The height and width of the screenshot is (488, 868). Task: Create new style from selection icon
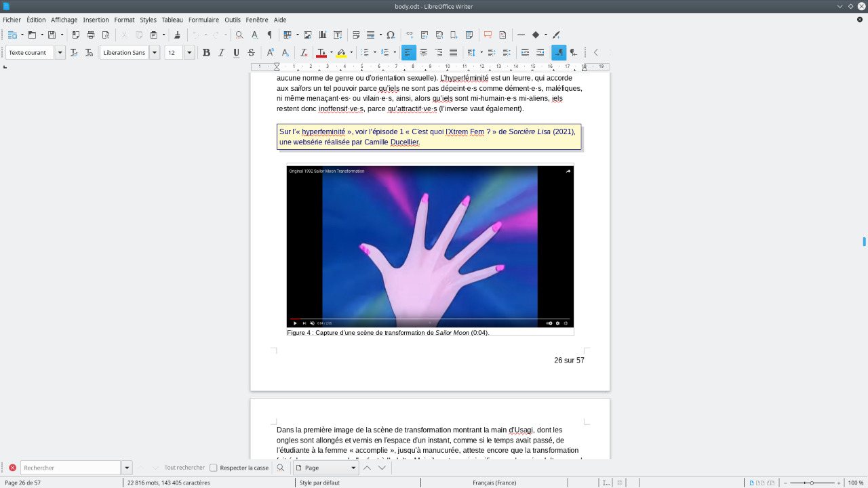pos(89,52)
